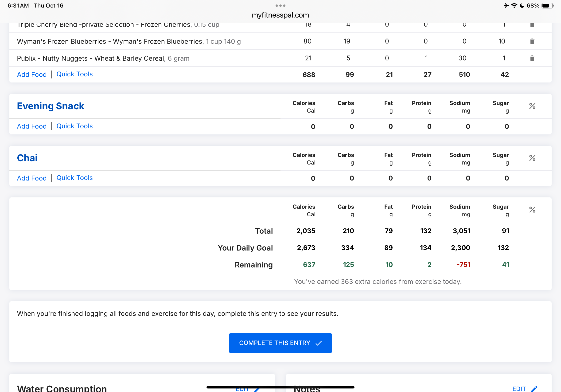The height and width of the screenshot is (392, 561).
Task: Toggle percent view in totals table
Action: 532,210
